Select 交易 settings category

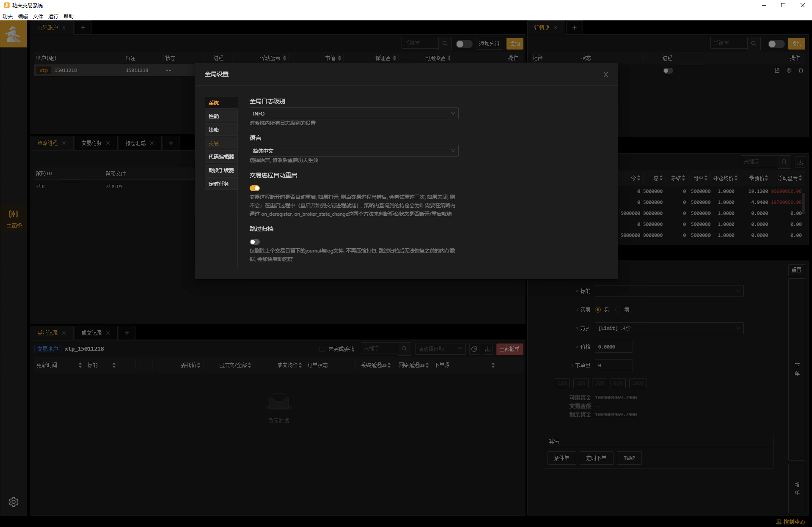[x=221, y=143]
